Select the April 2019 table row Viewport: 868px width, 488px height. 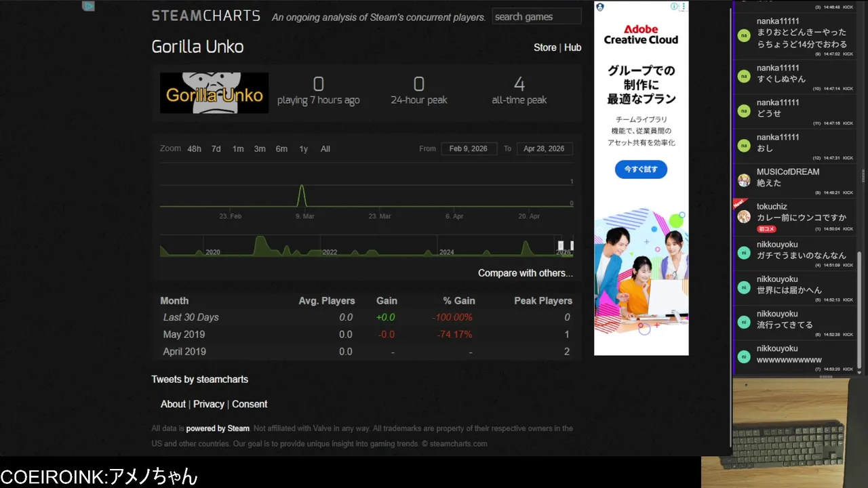pos(366,351)
